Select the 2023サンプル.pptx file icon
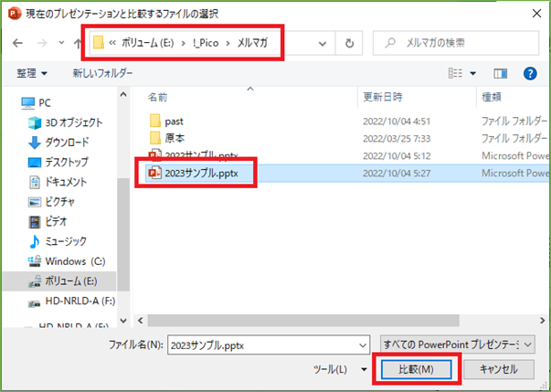The image size is (551, 392). (154, 174)
